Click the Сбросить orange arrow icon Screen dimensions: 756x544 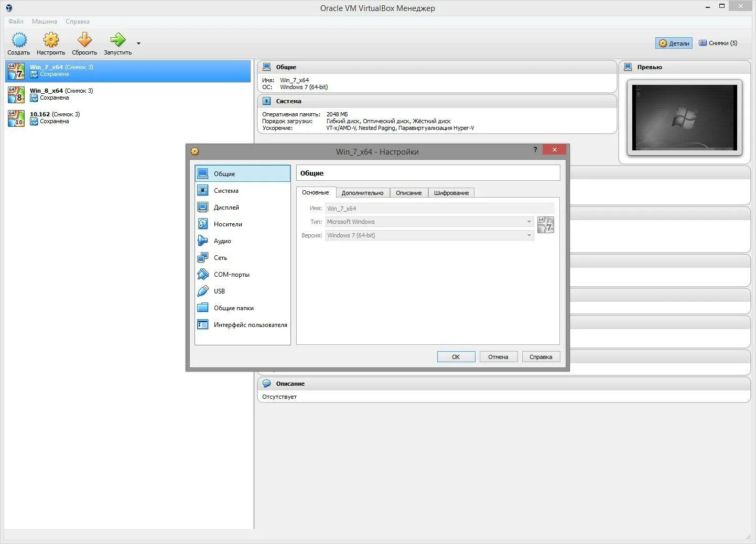pos(84,40)
